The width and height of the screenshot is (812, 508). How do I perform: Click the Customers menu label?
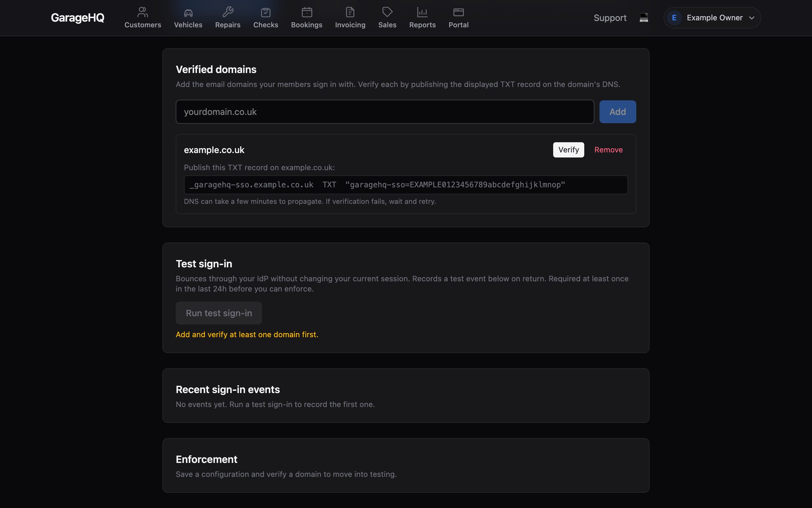[143, 25]
